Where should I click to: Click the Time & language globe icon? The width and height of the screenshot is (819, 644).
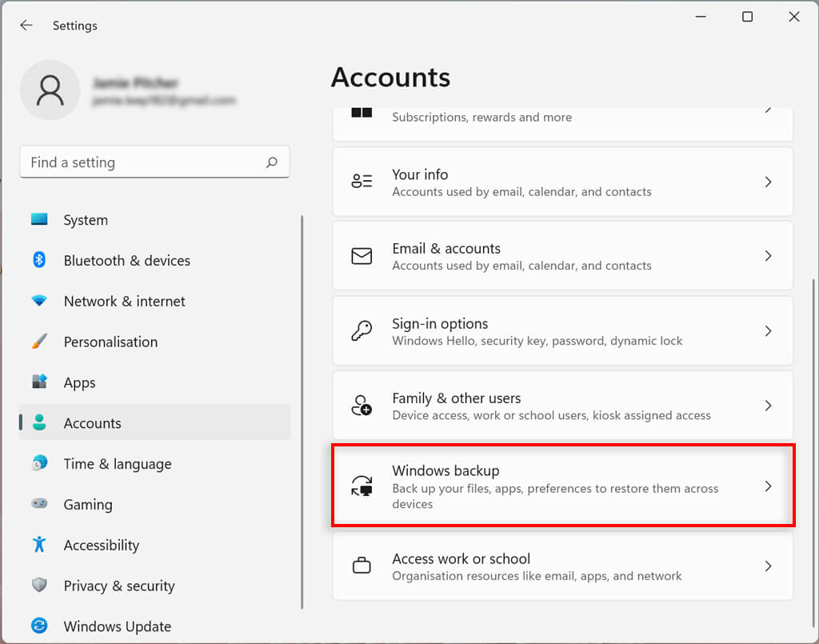(39, 463)
